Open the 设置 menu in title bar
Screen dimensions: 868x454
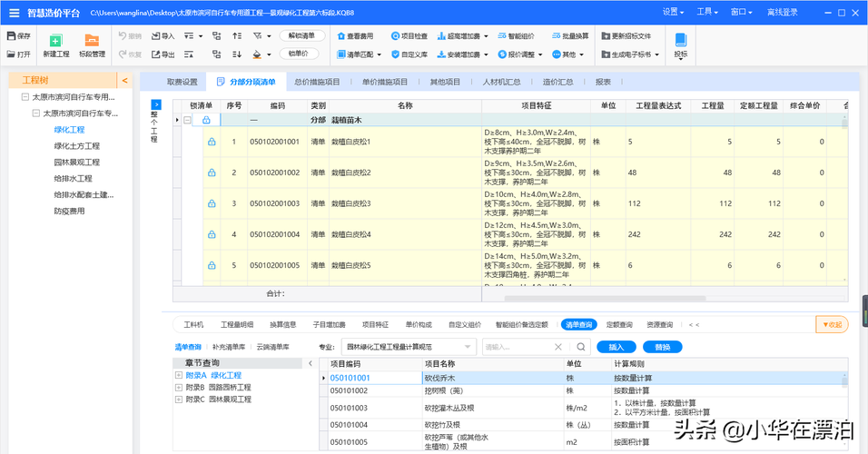click(673, 12)
